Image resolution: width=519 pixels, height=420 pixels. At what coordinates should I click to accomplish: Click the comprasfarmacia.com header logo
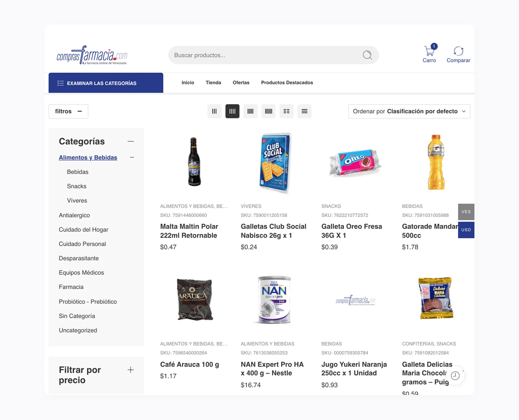(x=92, y=55)
